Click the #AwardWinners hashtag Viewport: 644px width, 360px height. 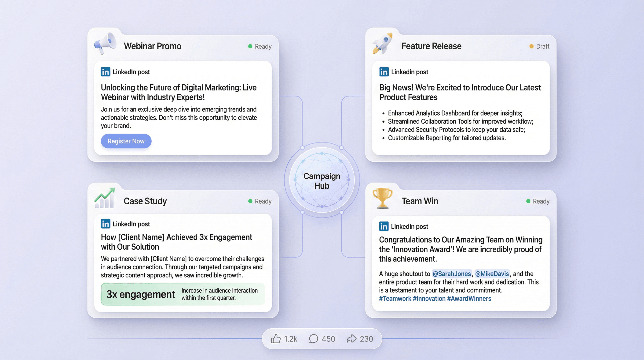point(469,298)
